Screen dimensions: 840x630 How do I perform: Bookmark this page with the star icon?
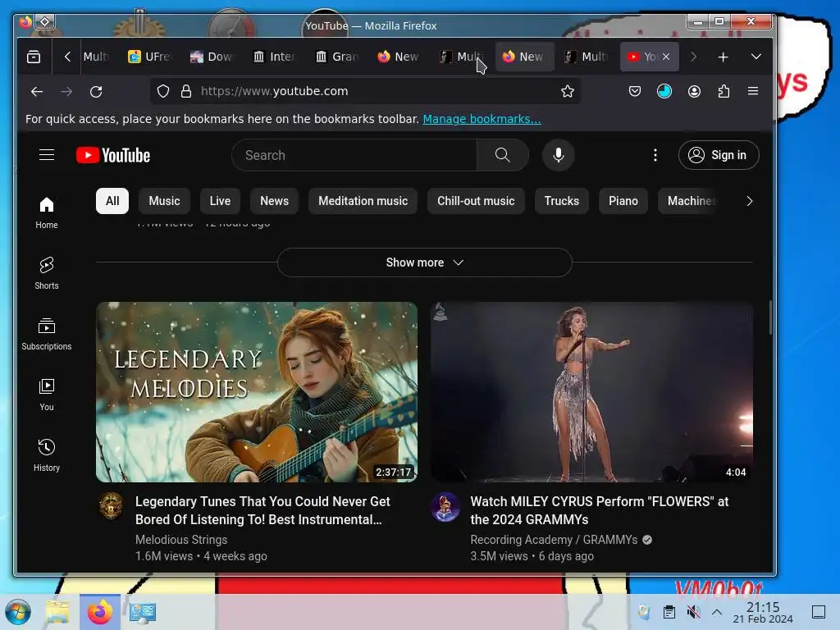[x=568, y=92]
